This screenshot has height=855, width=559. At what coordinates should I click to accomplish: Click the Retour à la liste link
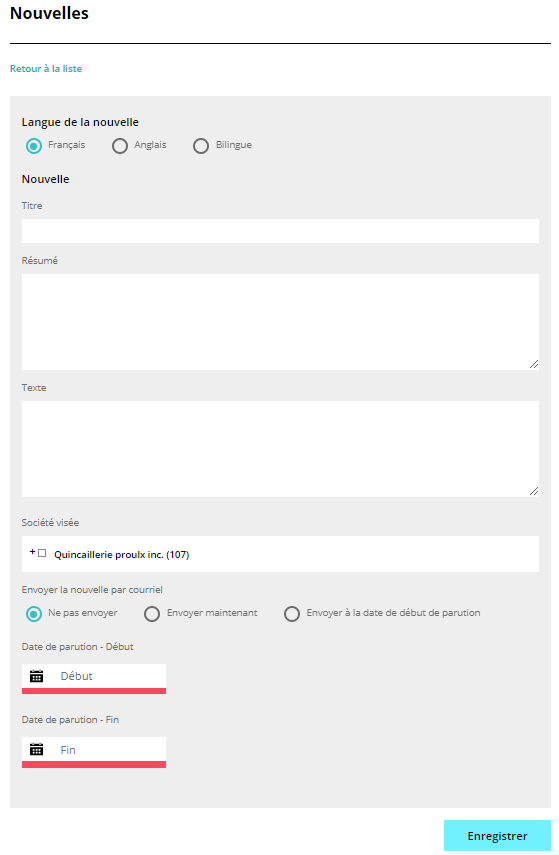[x=46, y=69]
